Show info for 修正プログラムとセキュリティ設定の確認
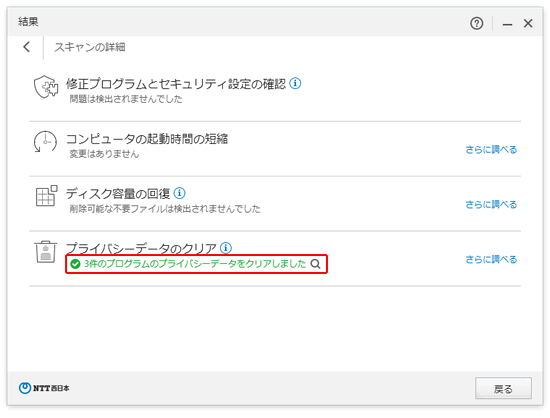This screenshot has width=550, height=418. point(295,83)
